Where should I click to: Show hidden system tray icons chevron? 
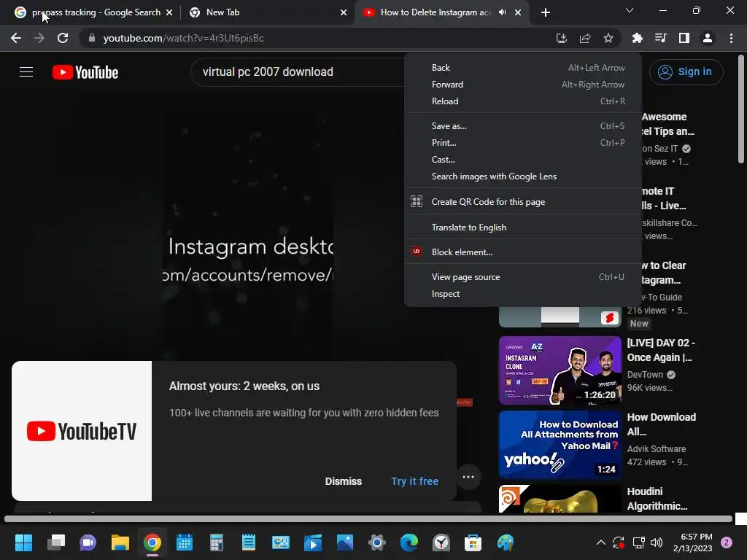pos(601,542)
